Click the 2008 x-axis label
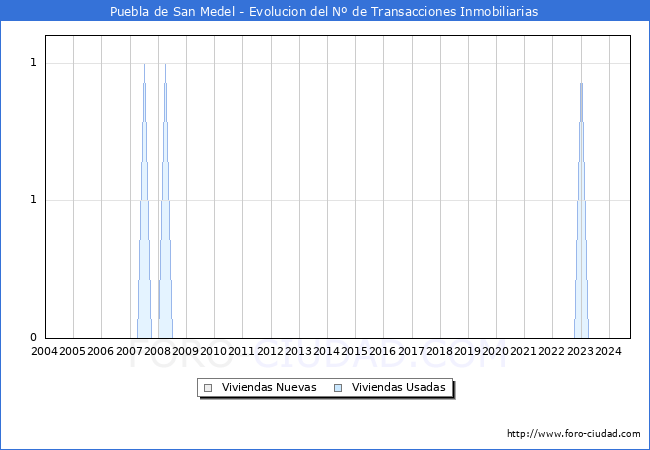650x450 pixels. point(158,351)
